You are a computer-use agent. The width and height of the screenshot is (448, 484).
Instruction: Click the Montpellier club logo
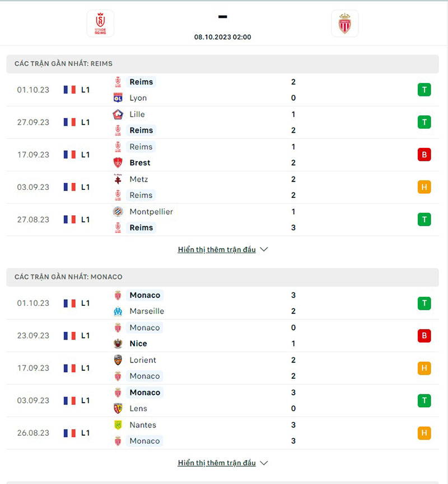[x=119, y=212]
